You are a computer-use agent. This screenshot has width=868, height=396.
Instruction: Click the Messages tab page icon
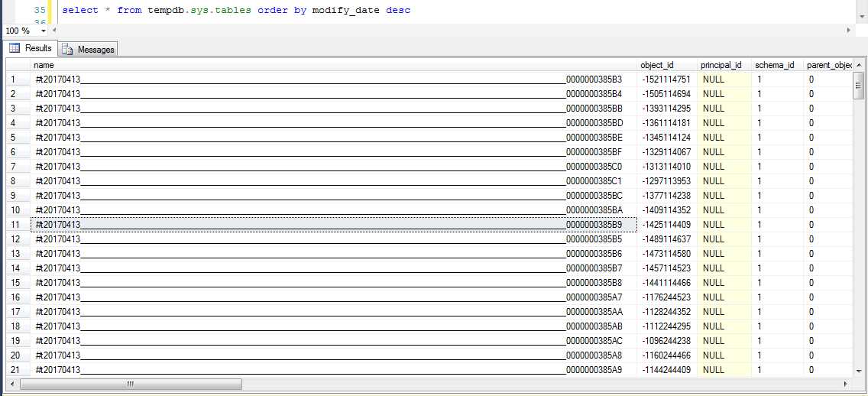pos(67,50)
